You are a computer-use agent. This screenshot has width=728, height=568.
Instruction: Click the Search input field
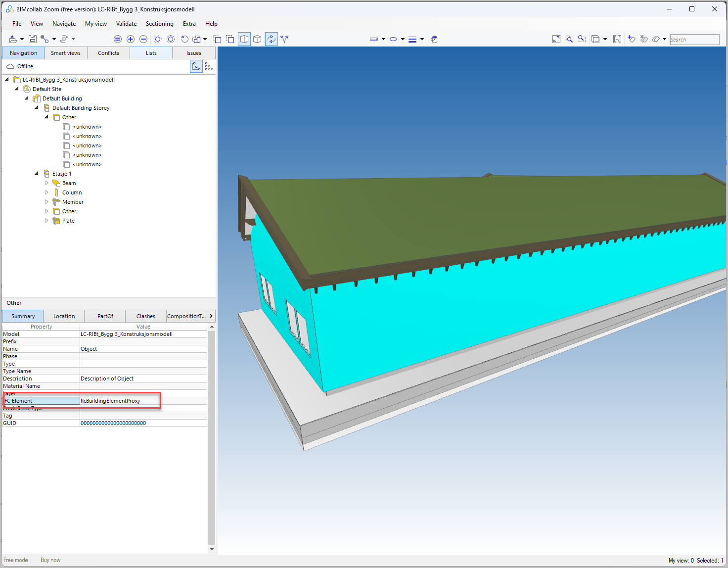pyautogui.click(x=694, y=40)
